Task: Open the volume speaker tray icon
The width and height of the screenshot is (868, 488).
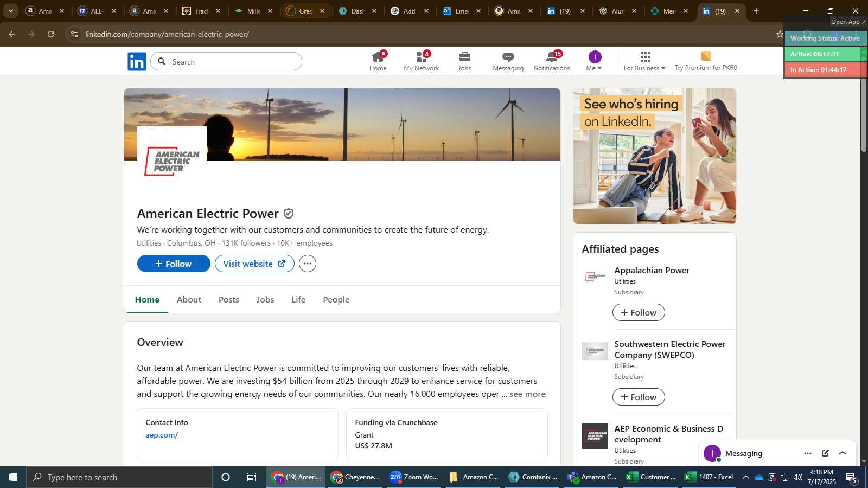Action: pos(798,477)
